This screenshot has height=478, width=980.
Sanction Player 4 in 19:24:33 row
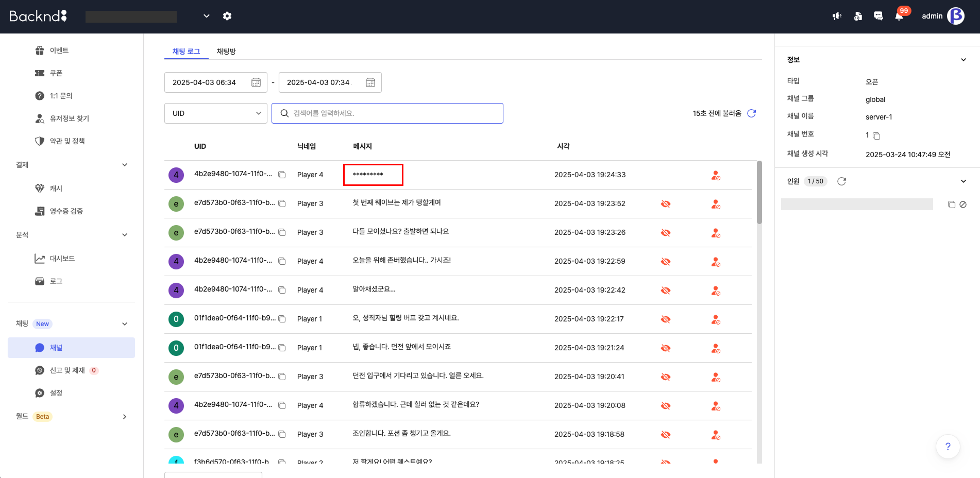tap(716, 175)
